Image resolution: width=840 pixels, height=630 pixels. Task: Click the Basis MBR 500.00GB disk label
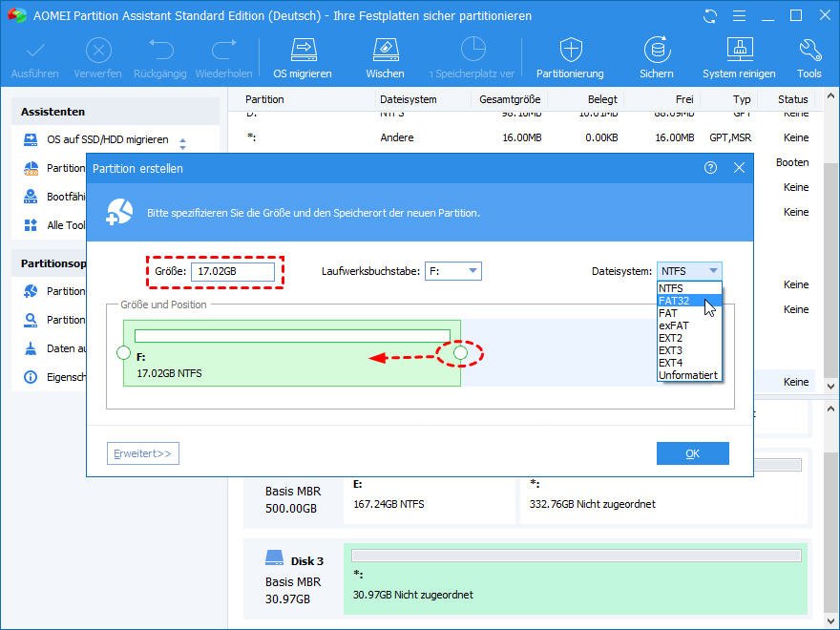click(x=292, y=499)
